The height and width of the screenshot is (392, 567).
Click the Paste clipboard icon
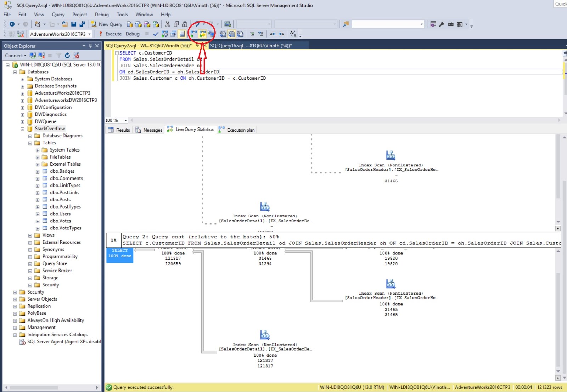point(185,24)
